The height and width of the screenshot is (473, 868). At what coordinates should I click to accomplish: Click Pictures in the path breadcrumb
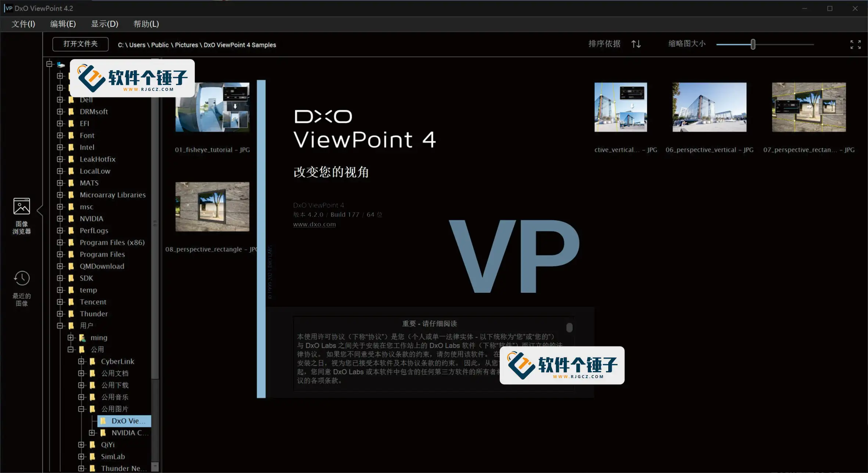pos(186,45)
